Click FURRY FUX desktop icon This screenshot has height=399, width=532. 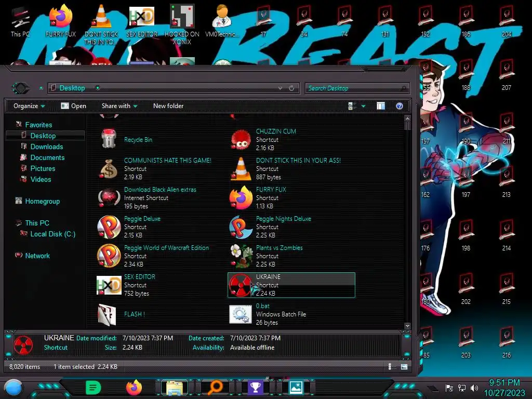[x=61, y=21]
